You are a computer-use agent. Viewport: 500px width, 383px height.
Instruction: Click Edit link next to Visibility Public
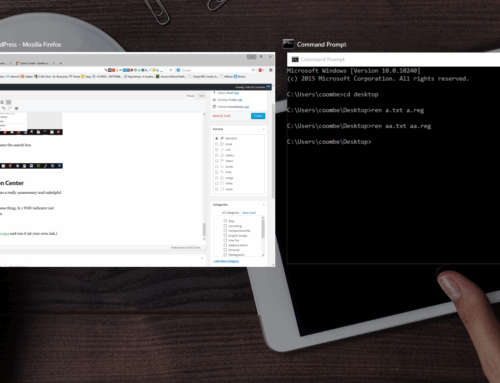[x=240, y=100]
